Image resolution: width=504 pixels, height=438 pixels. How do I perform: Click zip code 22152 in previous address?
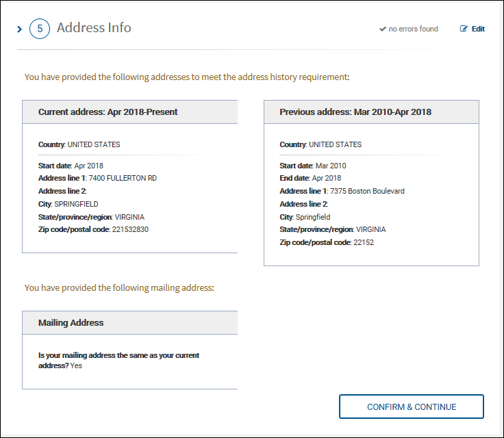(363, 242)
